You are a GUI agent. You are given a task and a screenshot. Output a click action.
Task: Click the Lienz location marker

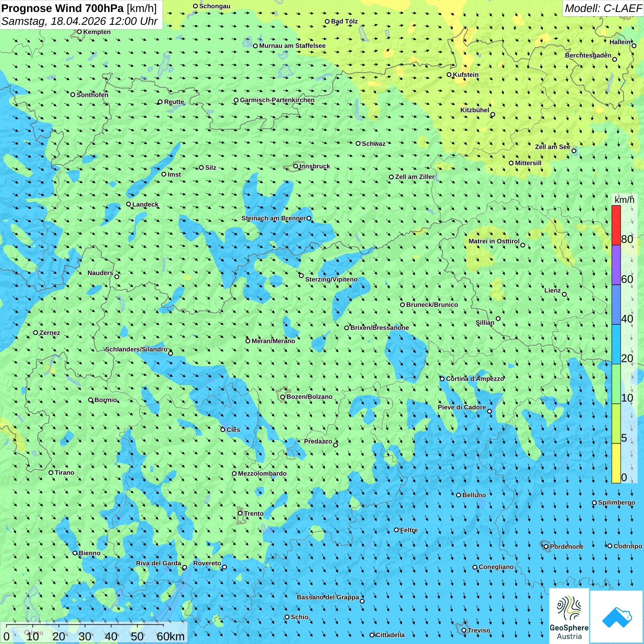pyautogui.click(x=564, y=294)
